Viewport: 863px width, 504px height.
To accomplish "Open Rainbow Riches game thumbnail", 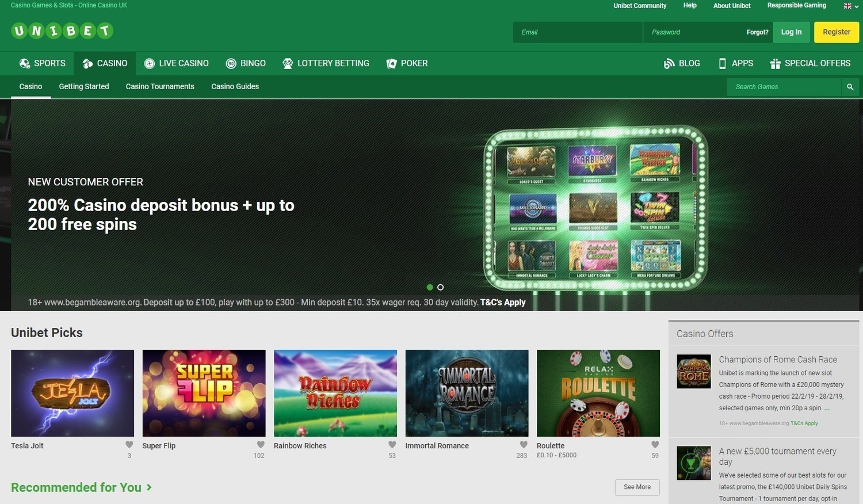I will tap(335, 393).
